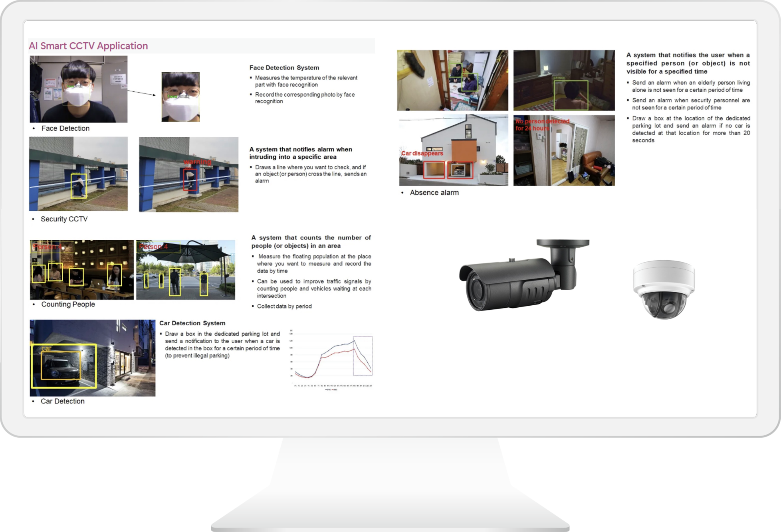Click the intrusion warning photo
The image size is (781, 532).
pos(188,174)
